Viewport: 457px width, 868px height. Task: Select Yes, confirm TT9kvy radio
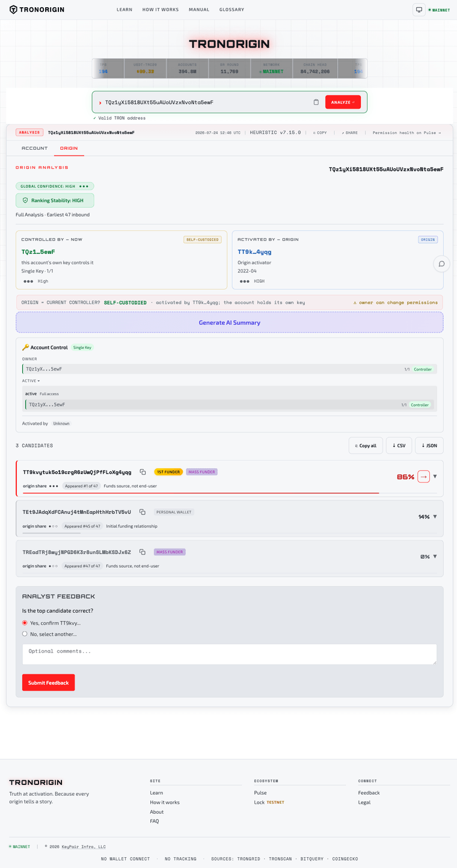pyautogui.click(x=25, y=623)
